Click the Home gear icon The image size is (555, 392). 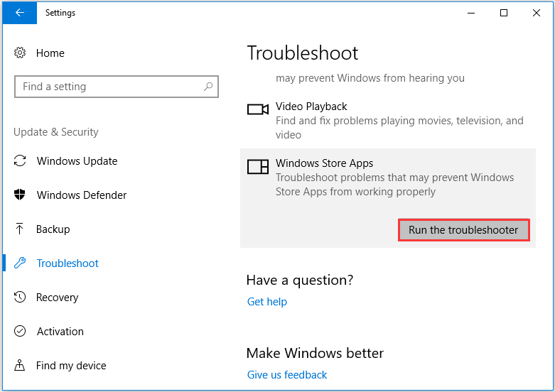point(20,53)
